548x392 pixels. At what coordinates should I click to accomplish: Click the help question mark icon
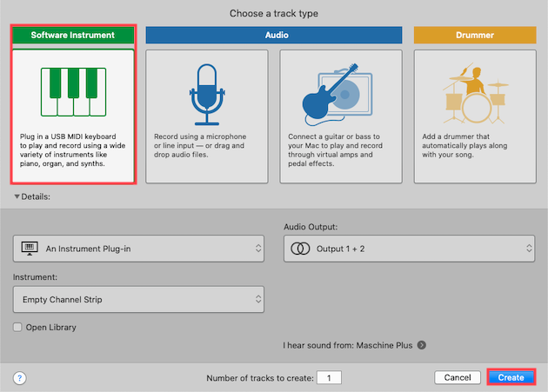pos(20,377)
